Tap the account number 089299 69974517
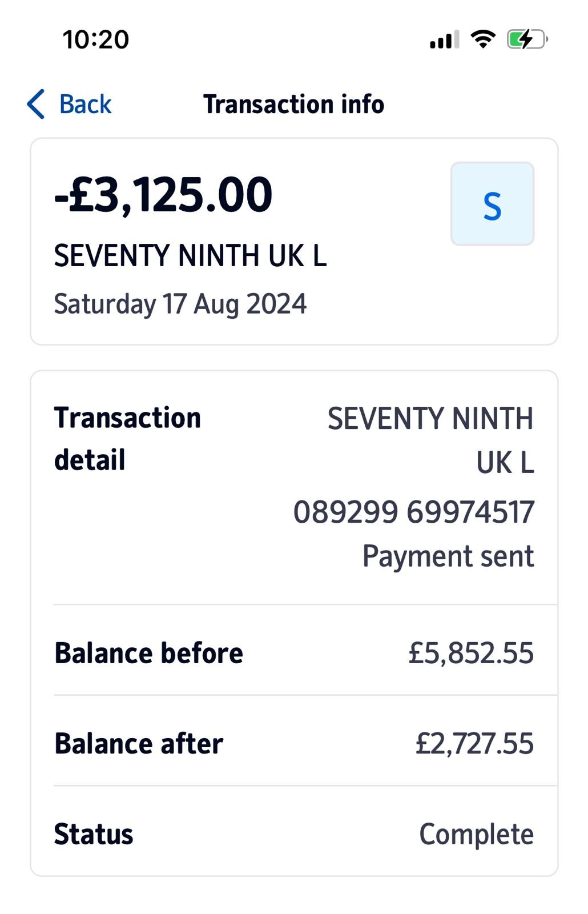 (x=413, y=511)
